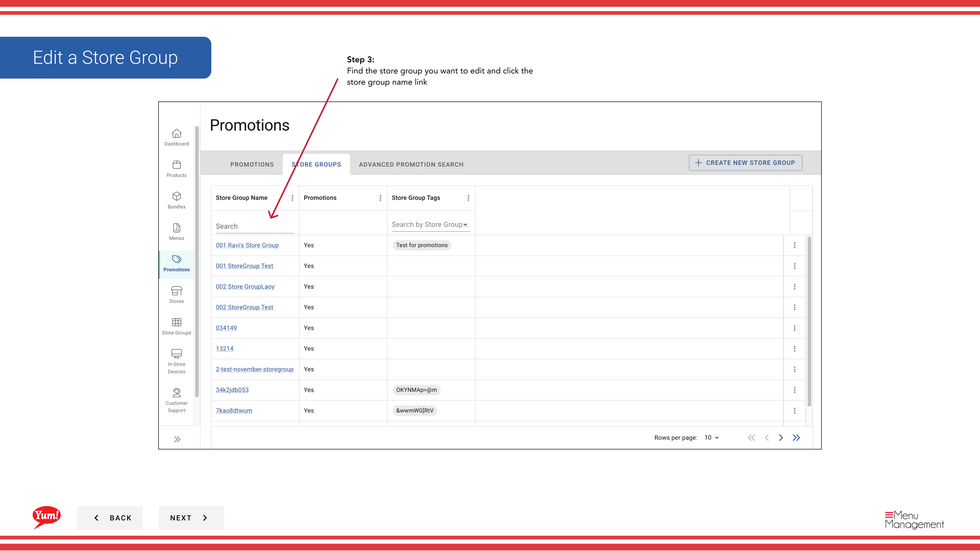Click the Menu Management logo

pyautogui.click(x=914, y=519)
